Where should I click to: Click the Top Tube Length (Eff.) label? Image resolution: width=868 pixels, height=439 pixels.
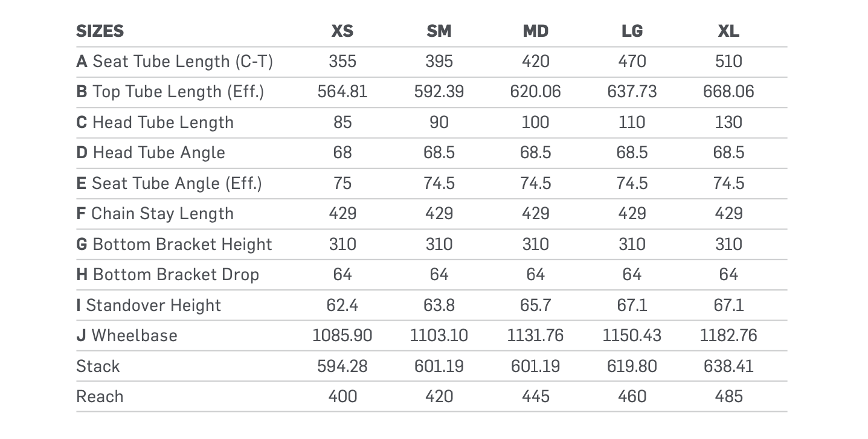point(170,92)
